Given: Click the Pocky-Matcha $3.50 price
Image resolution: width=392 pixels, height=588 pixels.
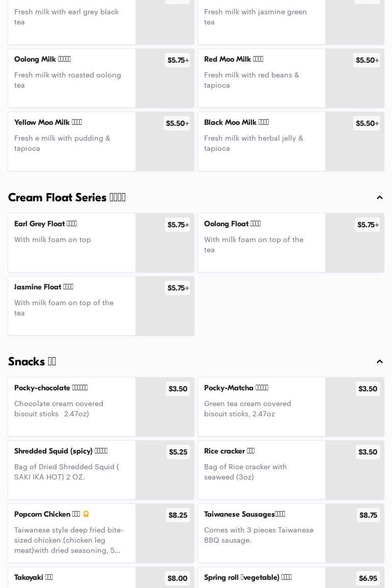Looking at the screenshot, I should [368, 389].
